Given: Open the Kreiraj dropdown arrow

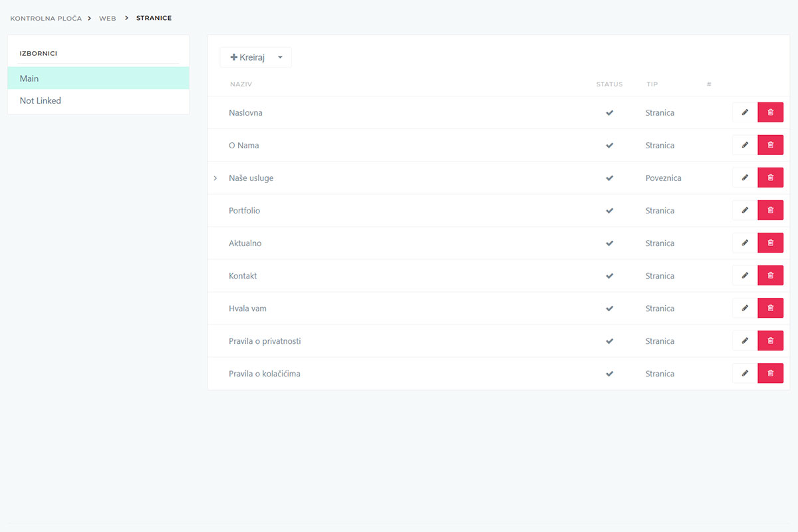Looking at the screenshot, I should (x=280, y=58).
